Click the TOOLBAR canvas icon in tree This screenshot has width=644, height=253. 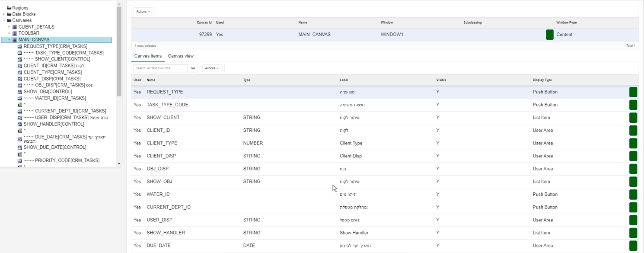click(x=15, y=33)
